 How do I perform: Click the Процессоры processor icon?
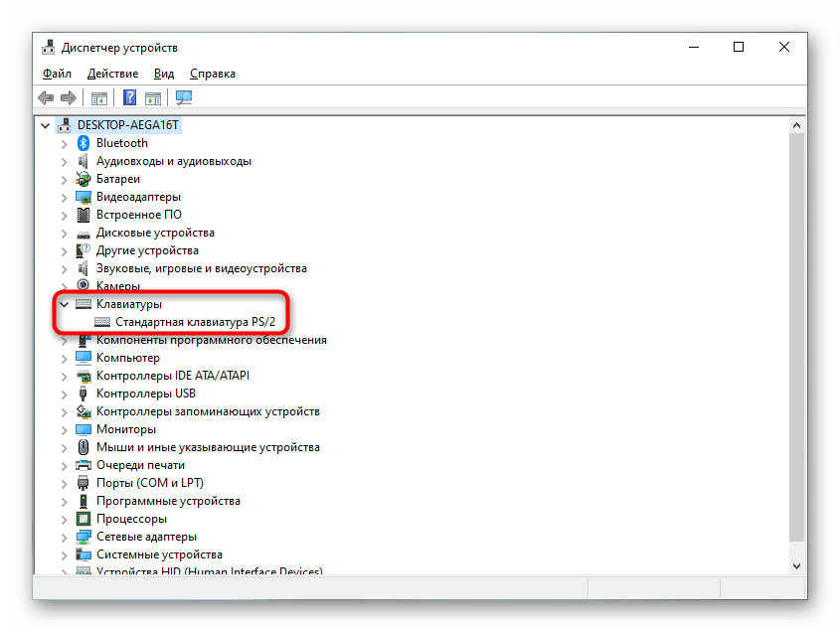(x=84, y=519)
